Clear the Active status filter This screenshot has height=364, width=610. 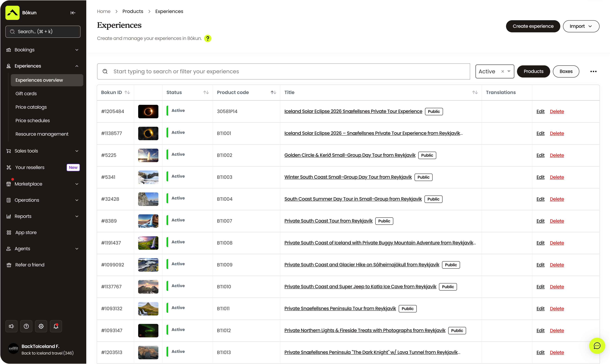(x=502, y=71)
